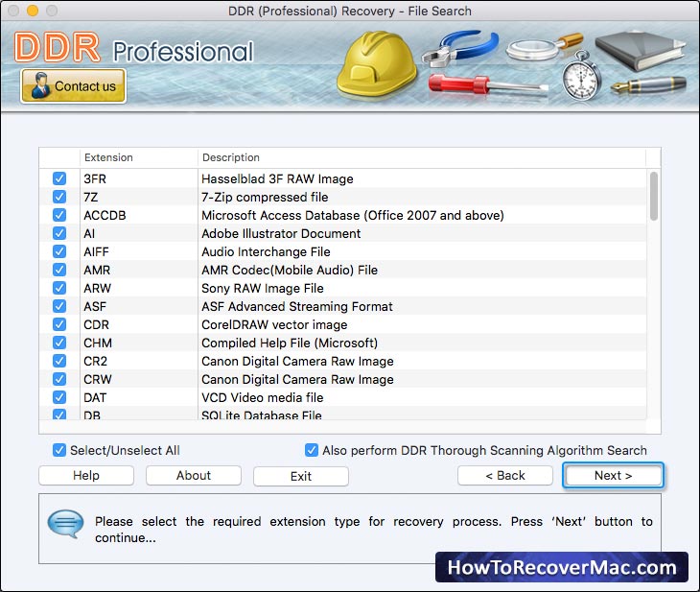Image resolution: width=700 pixels, height=592 pixels.
Task: Select the Microsoft Access Database description
Action: [353, 215]
